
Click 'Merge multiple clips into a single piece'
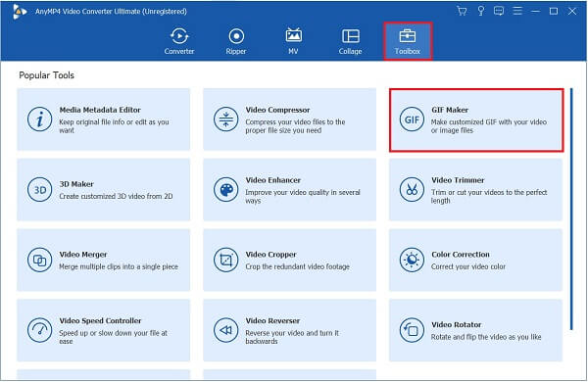(x=119, y=266)
